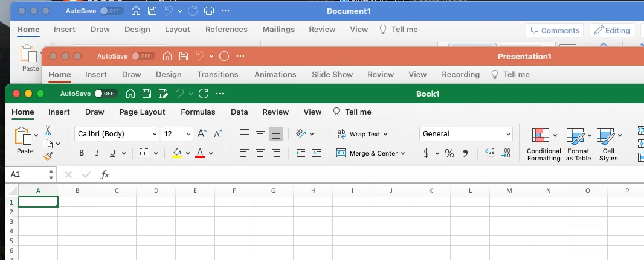The width and height of the screenshot is (644, 260).
Task: Toggle AutoSave switch in Word window
Action: pyautogui.click(x=111, y=11)
